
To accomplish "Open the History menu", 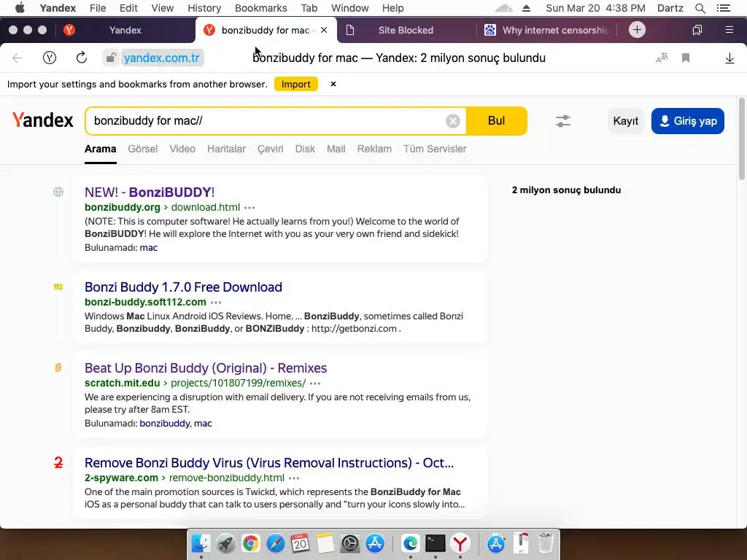I will (204, 8).
